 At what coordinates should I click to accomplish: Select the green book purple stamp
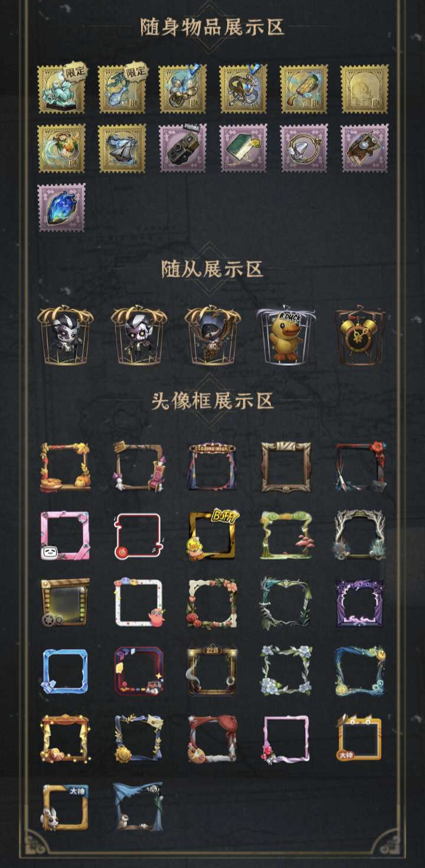(x=243, y=148)
